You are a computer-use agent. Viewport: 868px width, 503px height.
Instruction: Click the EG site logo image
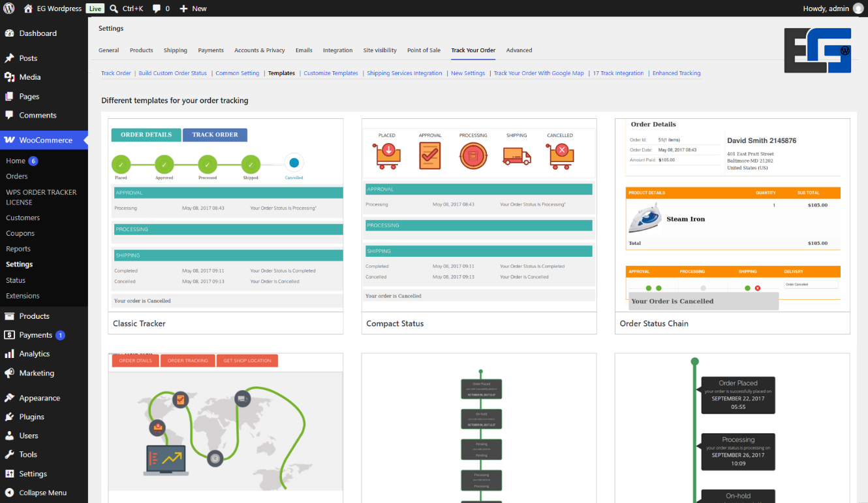point(818,50)
